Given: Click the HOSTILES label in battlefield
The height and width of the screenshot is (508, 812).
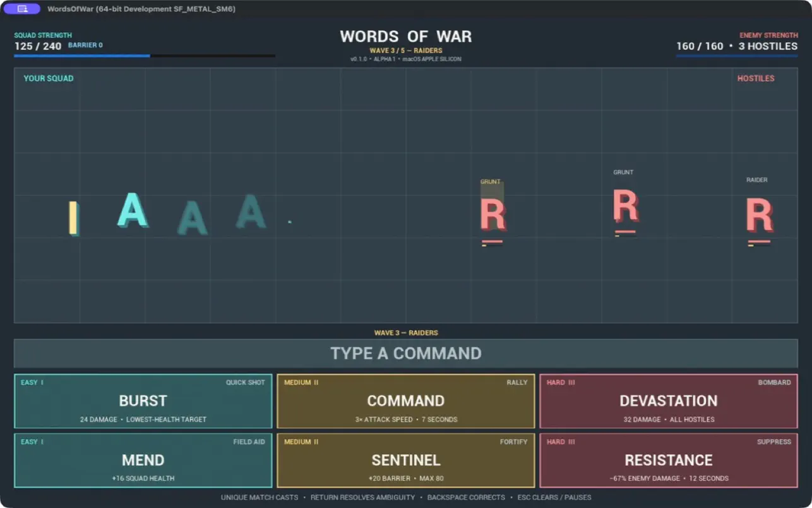Looking at the screenshot, I should pos(756,78).
